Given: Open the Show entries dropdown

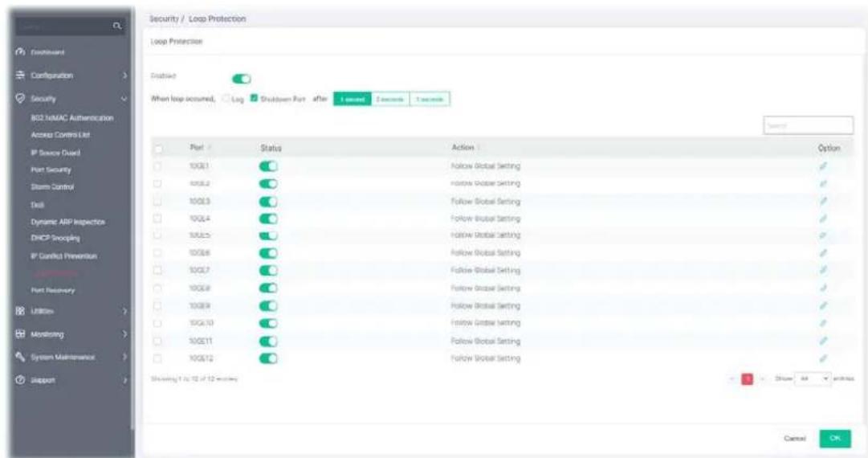Looking at the screenshot, I should pos(812,378).
